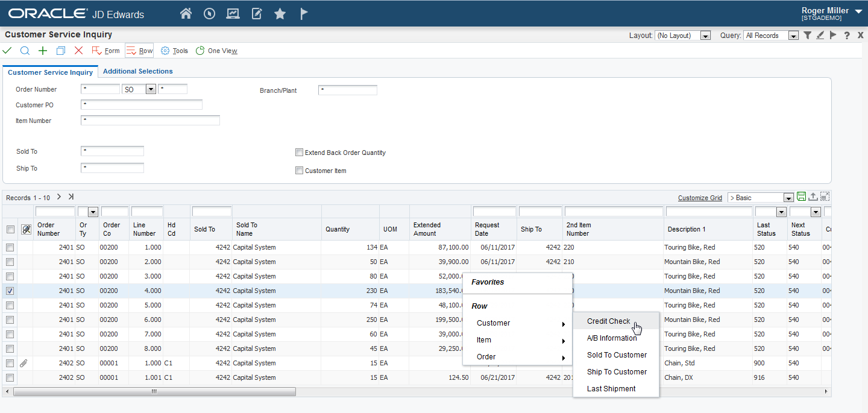Click the Home icon in header

pos(186,13)
